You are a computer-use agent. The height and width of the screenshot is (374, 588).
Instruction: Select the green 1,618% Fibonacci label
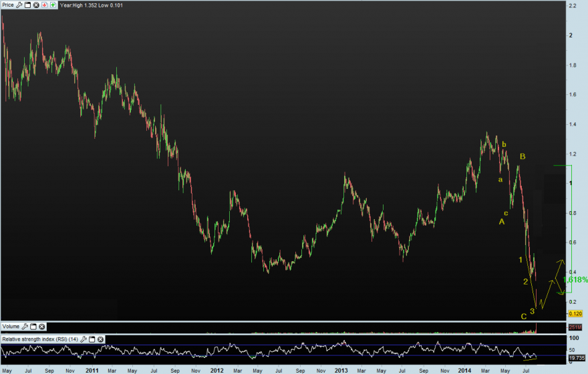(x=575, y=280)
